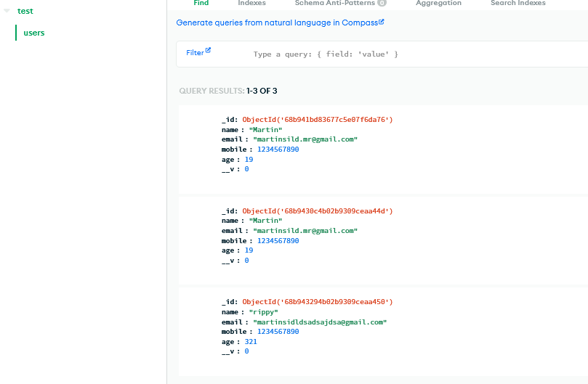588x384 pixels.
Task: Open Generate queries from natural language link
Action: point(277,23)
